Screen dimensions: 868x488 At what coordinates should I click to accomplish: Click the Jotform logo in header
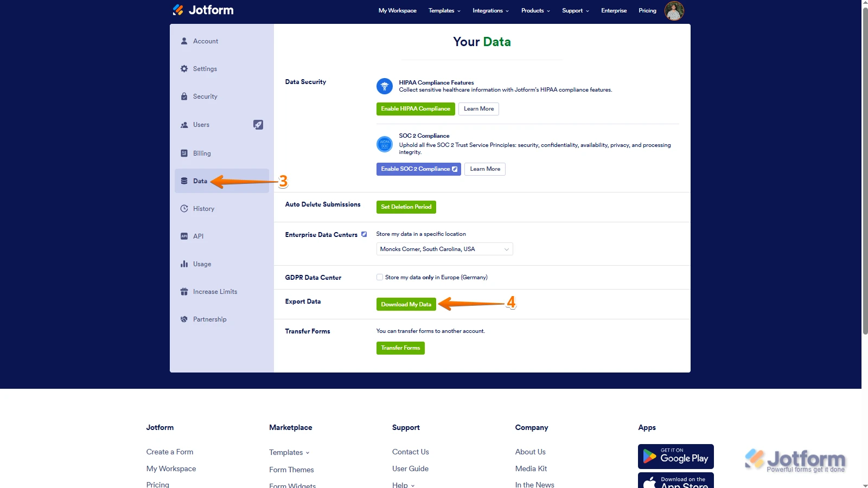click(203, 10)
